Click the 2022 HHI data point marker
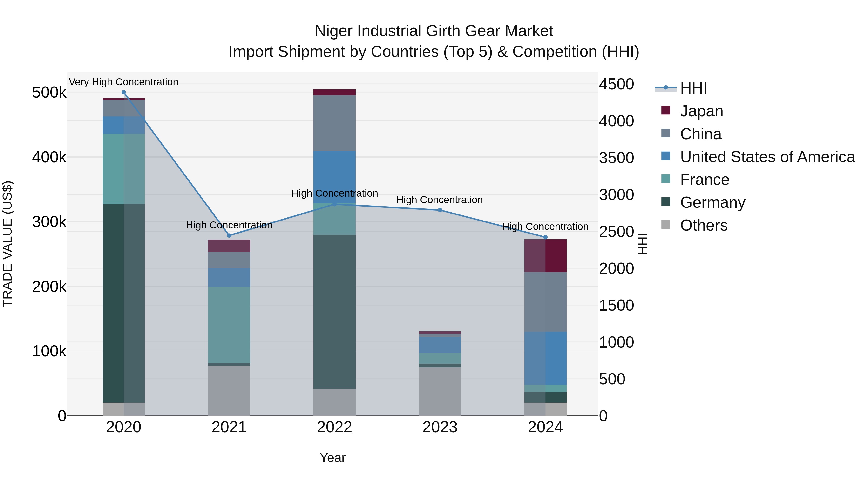Image resolution: width=868 pixels, height=488 pixels. (335, 204)
